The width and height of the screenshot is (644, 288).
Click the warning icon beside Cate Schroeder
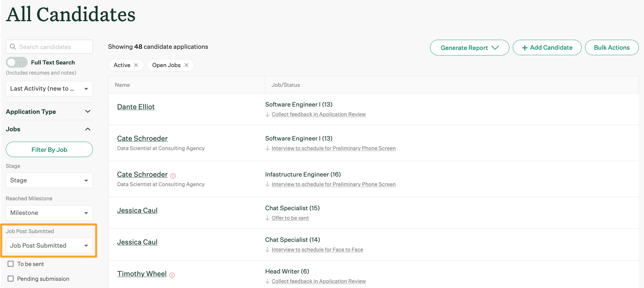pos(173,175)
